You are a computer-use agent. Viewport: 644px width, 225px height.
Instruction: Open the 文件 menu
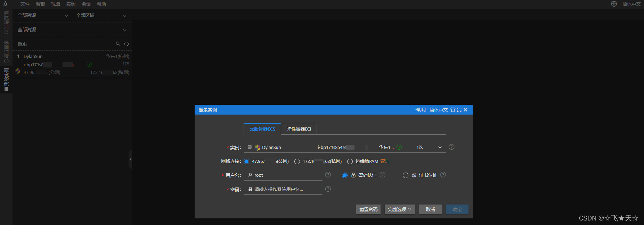(x=25, y=4)
